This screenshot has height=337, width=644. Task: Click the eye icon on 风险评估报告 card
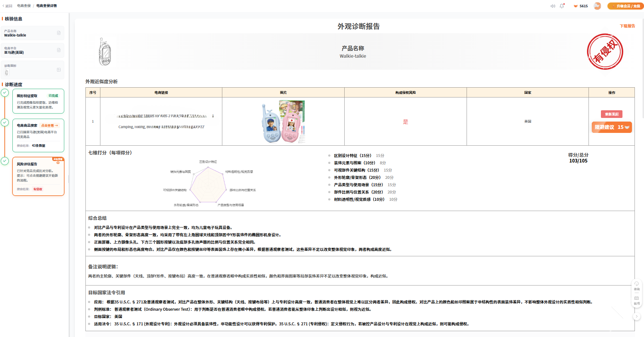pos(58,162)
